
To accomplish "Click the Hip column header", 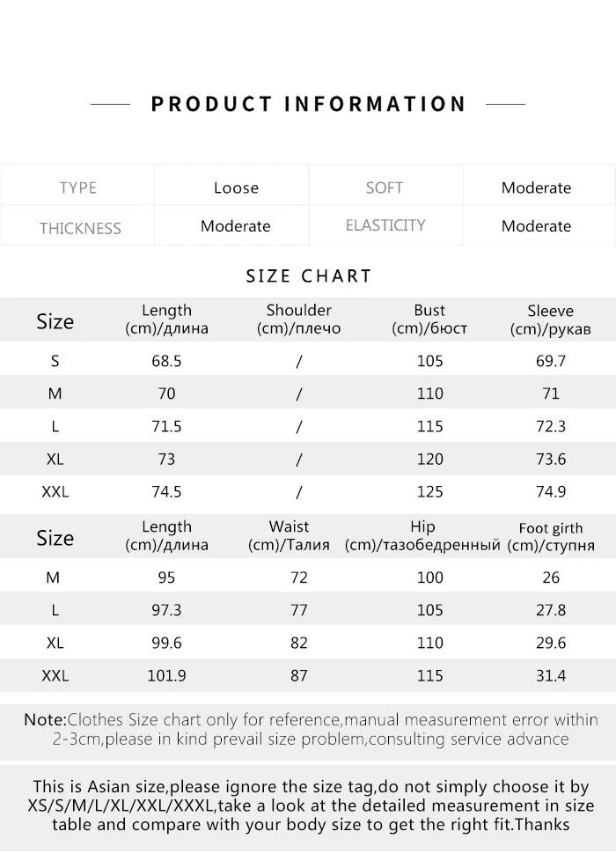I will click(422, 536).
